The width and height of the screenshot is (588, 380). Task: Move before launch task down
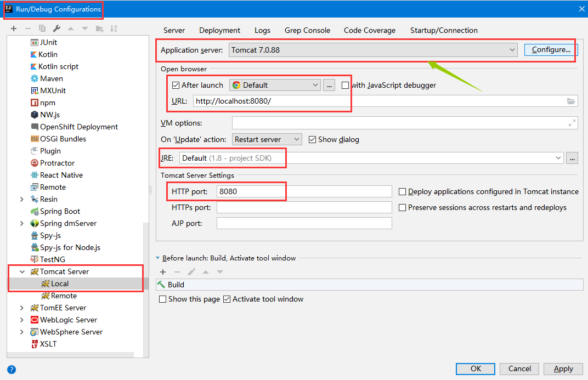220,272
